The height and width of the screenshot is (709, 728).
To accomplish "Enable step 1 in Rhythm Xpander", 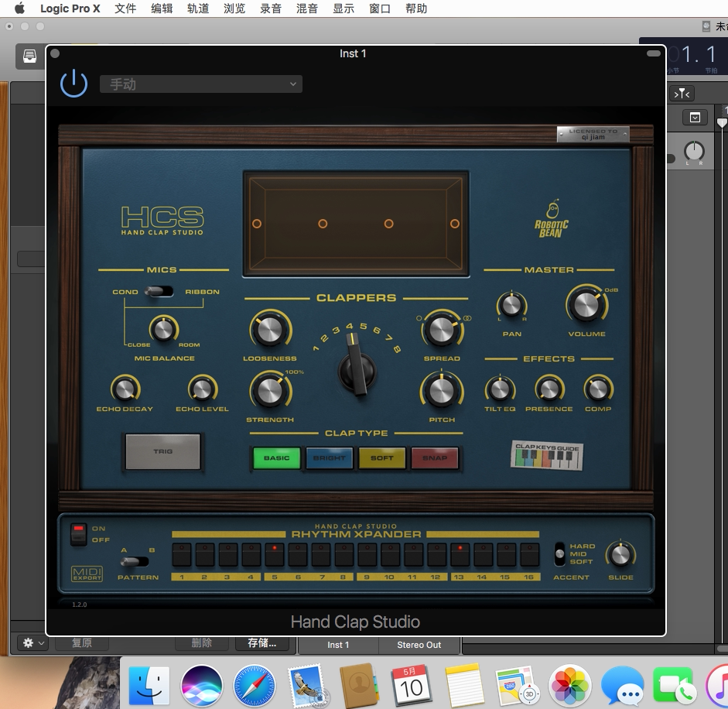I will click(182, 555).
